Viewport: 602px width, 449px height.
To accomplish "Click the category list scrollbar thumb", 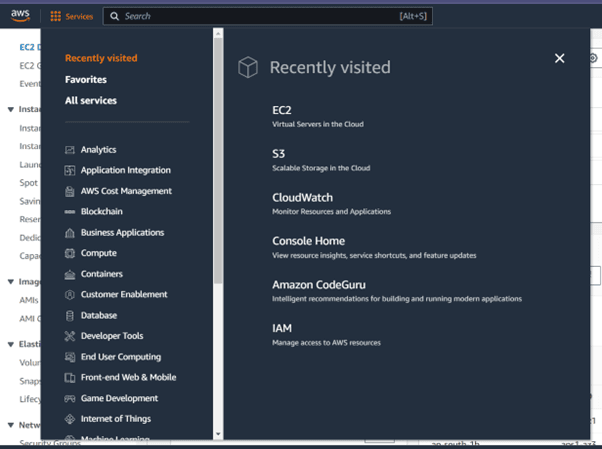I will 218,161.
